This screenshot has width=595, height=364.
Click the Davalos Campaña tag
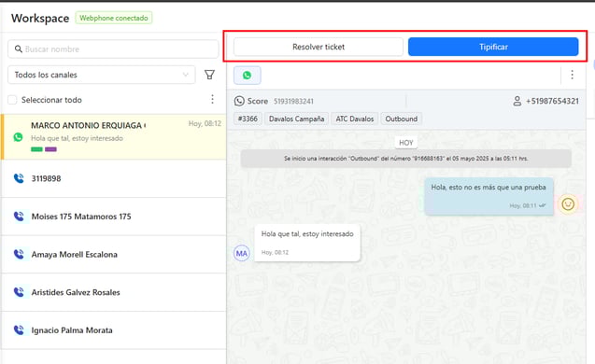tap(296, 119)
